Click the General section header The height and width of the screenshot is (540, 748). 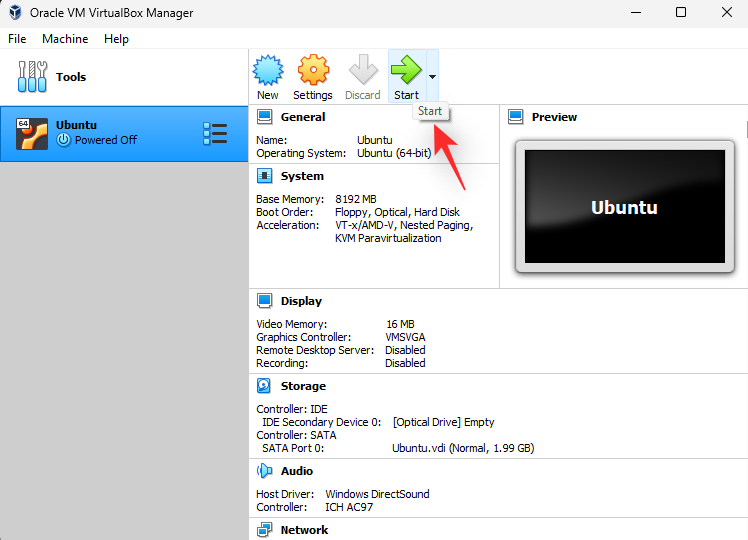point(302,117)
